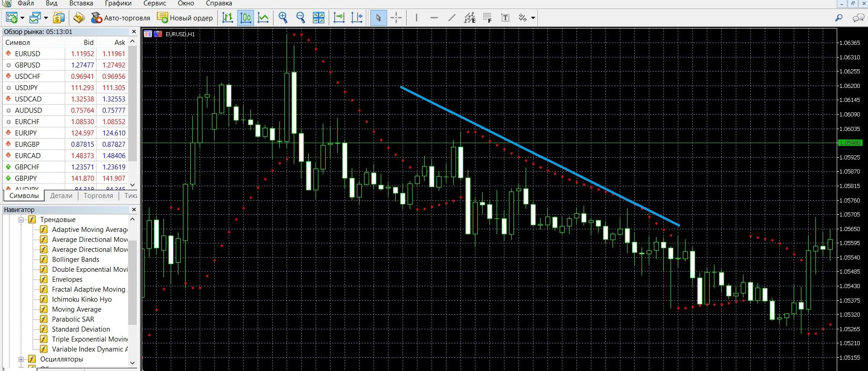Screen dimensions: 868x371
Task: Zoom out of the chart
Action: 301,18
